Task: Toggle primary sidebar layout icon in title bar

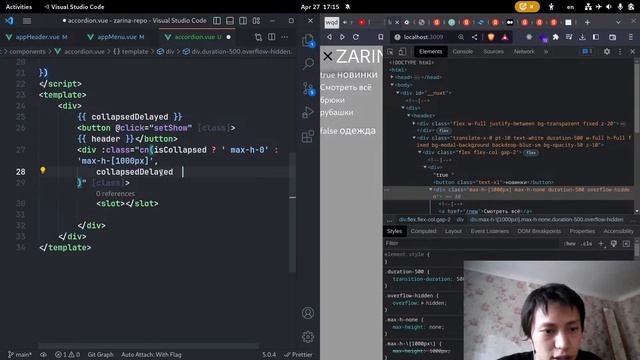Action: pos(217,21)
